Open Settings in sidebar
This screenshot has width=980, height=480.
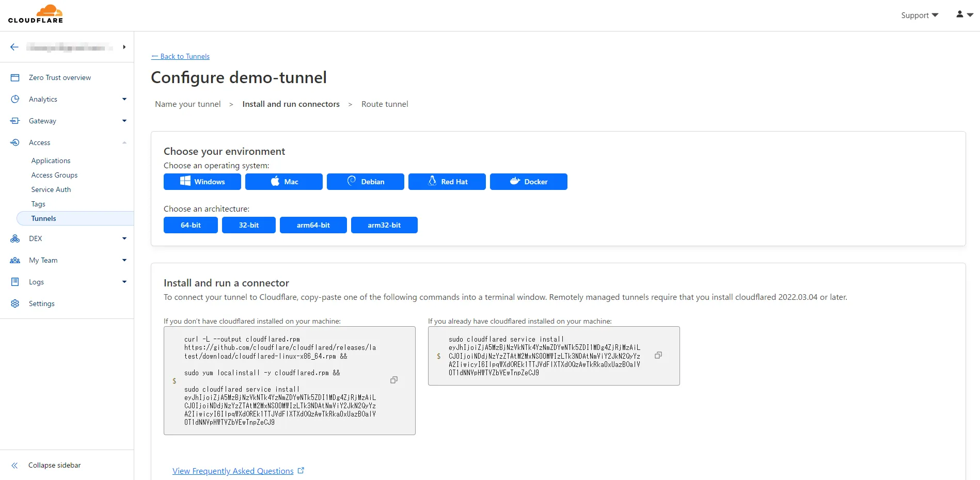[42, 303]
